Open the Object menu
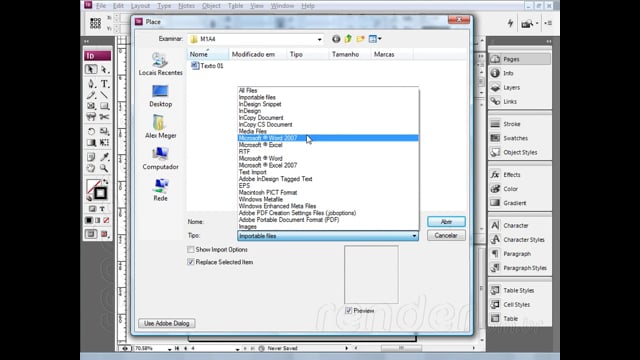This screenshot has height=360, width=640. click(211, 6)
